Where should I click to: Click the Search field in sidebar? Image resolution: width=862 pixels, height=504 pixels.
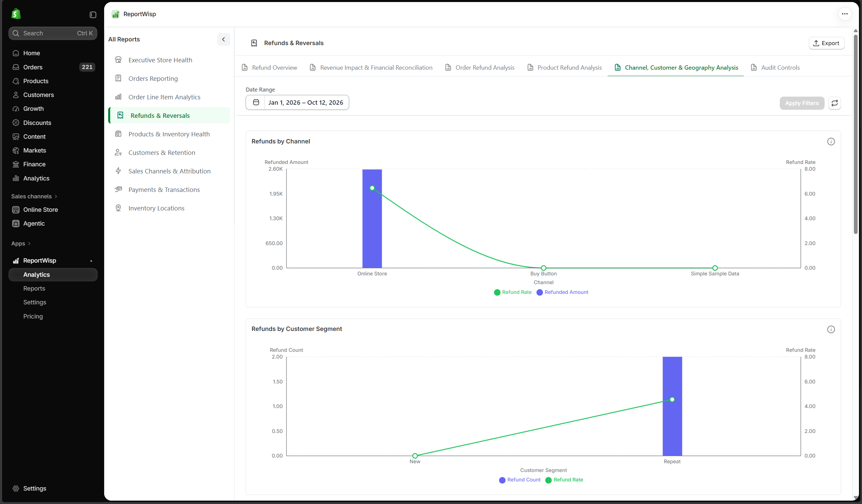click(x=53, y=33)
